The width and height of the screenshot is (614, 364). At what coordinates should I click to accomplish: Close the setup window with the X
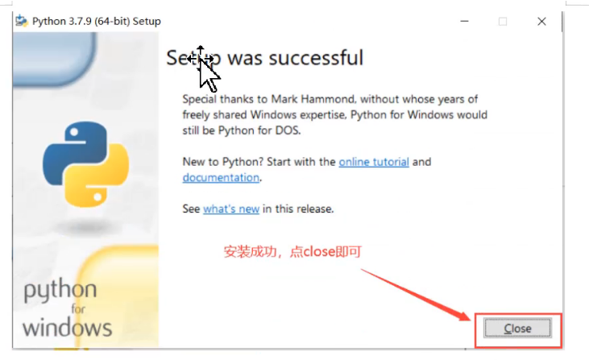[541, 22]
